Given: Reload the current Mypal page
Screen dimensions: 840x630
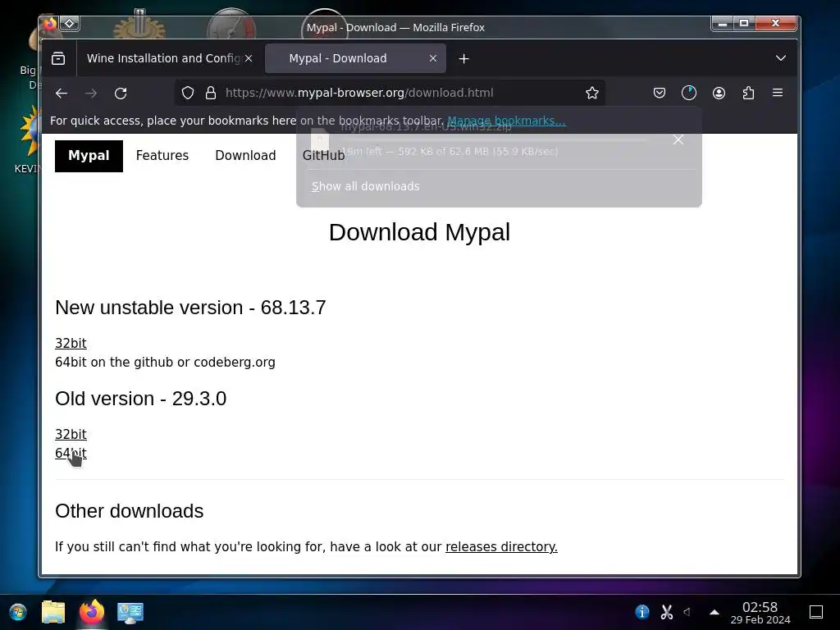Looking at the screenshot, I should [x=121, y=94].
